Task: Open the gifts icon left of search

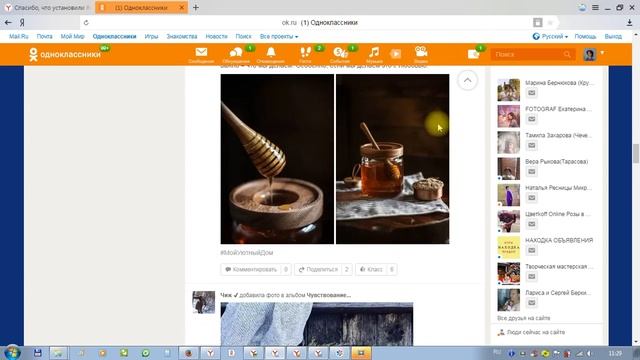Action: pos(473,54)
